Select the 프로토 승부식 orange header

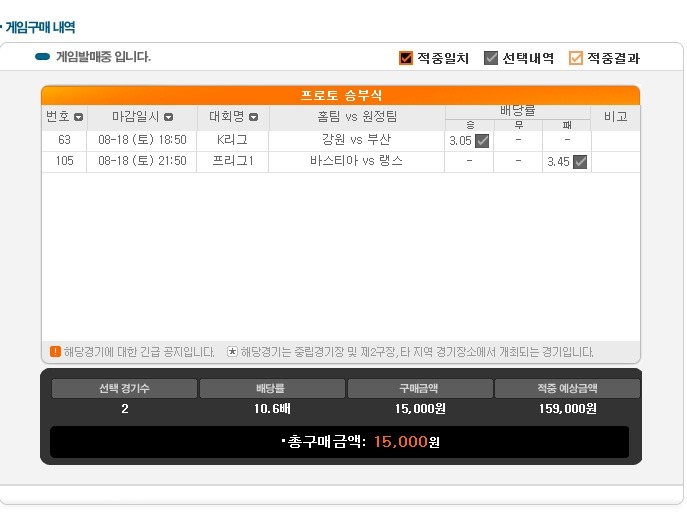(x=340, y=95)
